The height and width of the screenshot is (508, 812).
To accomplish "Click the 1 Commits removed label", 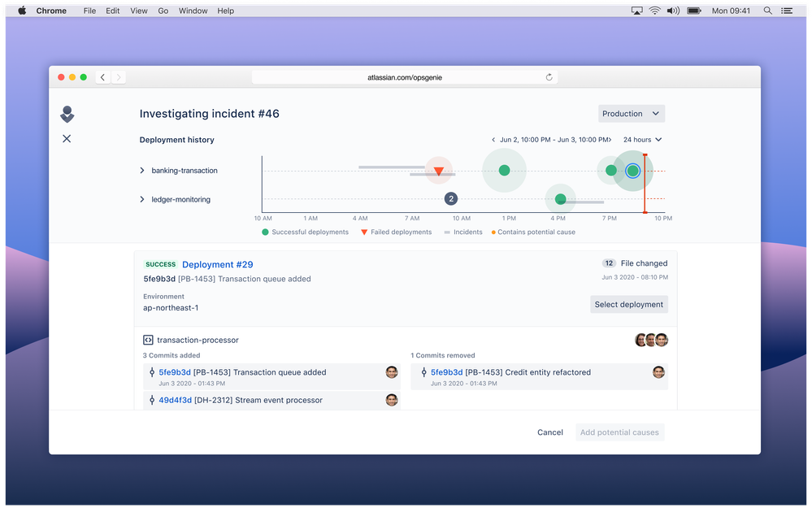I will click(443, 355).
